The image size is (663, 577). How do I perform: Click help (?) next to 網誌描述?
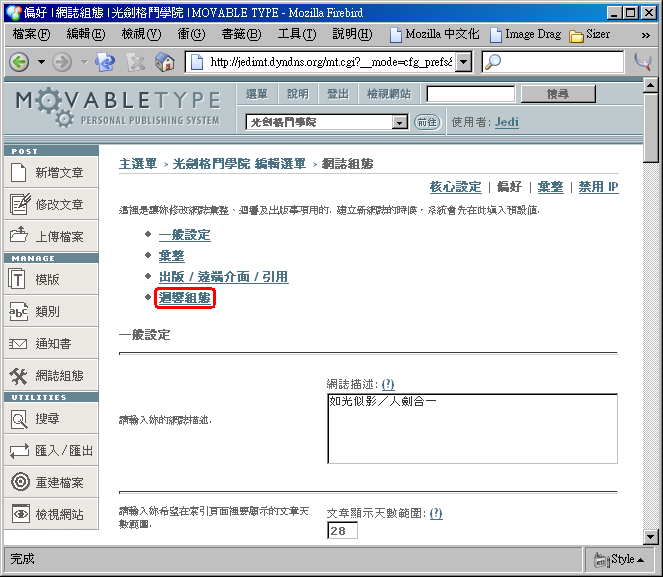388,384
